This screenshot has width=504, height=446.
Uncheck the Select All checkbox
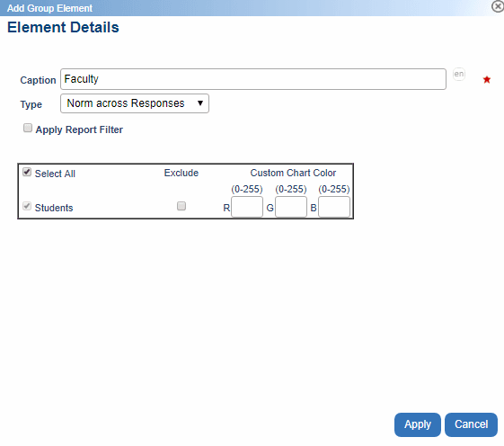pyautogui.click(x=27, y=172)
